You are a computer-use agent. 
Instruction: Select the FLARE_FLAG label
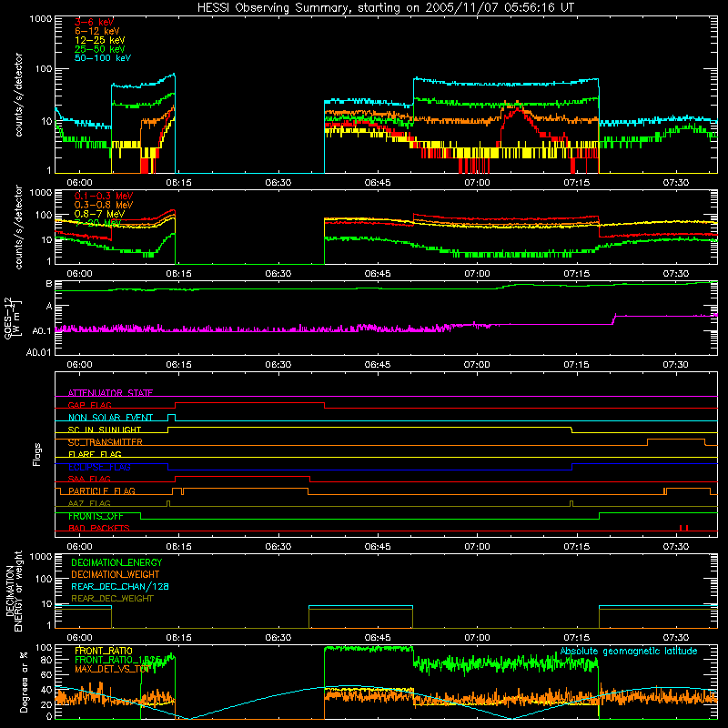95,454
